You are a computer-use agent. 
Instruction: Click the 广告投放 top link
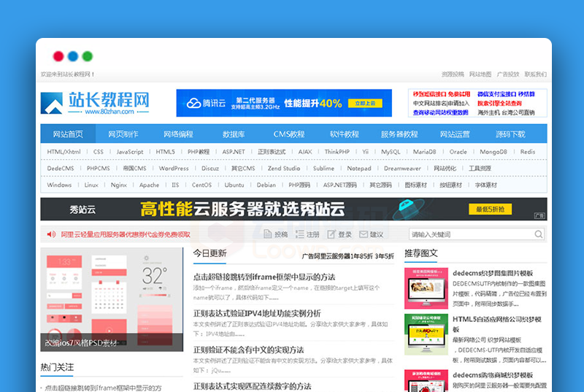[x=508, y=74]
